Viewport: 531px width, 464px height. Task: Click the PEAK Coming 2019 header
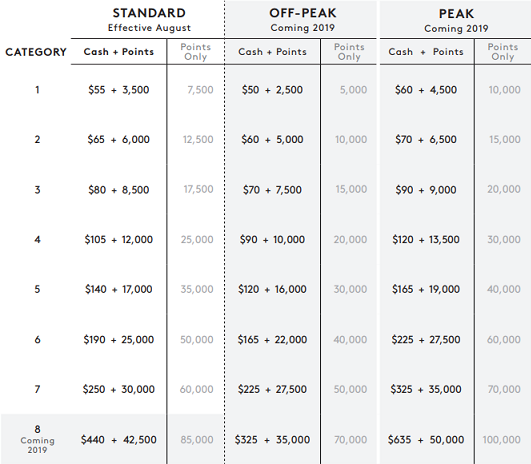(456, 21)
